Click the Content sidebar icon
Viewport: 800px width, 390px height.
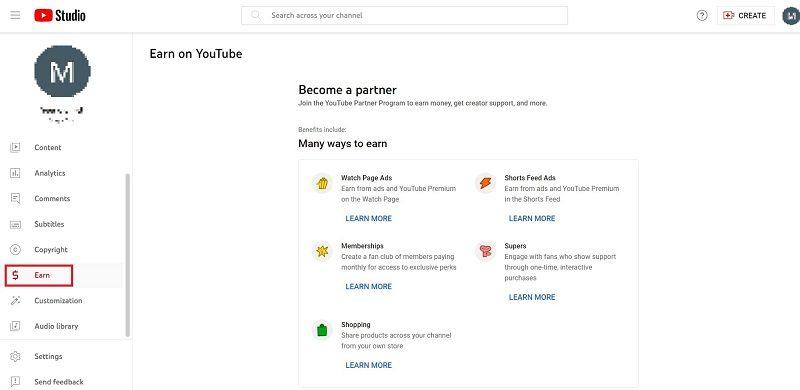(15, 148)
